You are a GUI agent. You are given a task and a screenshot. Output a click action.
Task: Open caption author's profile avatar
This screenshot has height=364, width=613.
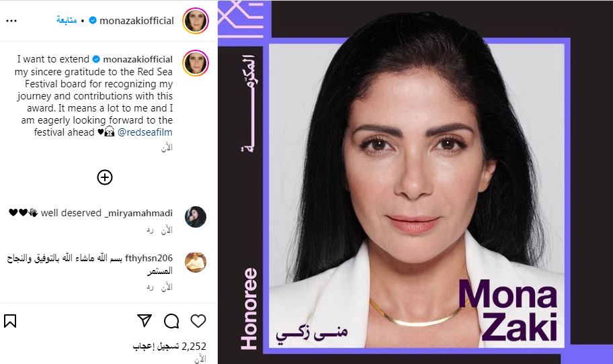pos(196,63)
